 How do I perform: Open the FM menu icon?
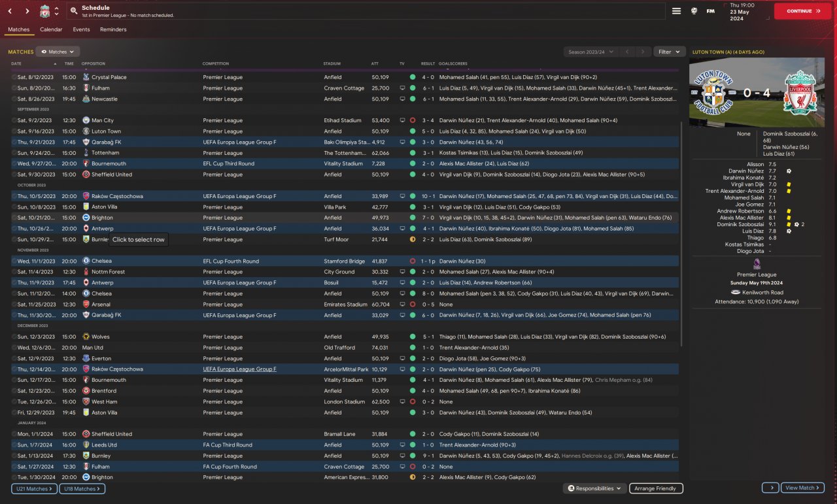pyautogui.click(x=711, y=11)
